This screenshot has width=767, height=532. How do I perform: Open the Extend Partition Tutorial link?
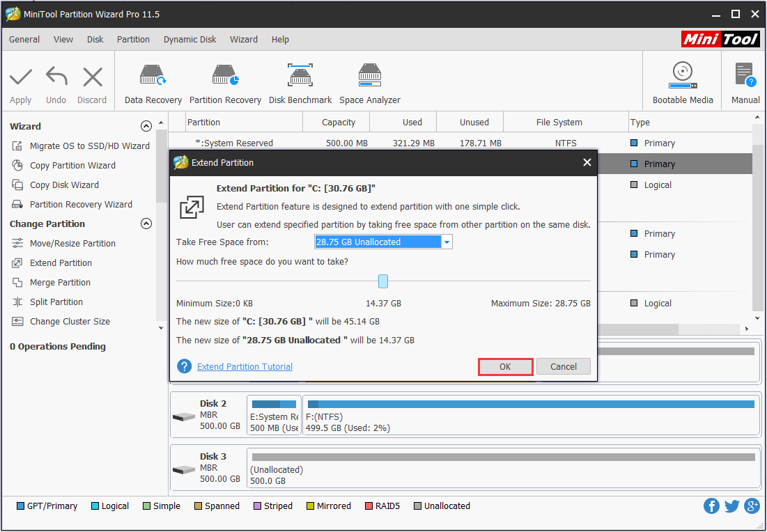pos(245,367)
